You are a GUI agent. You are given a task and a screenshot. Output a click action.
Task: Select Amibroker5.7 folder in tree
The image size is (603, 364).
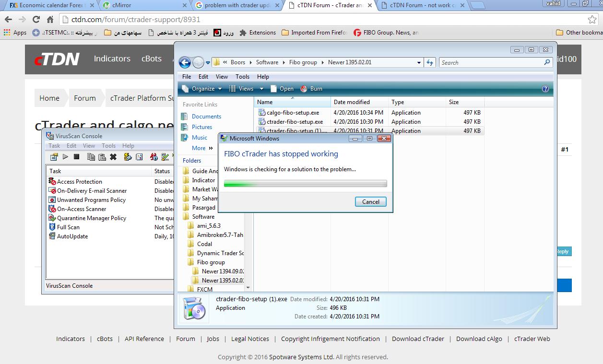215,235
